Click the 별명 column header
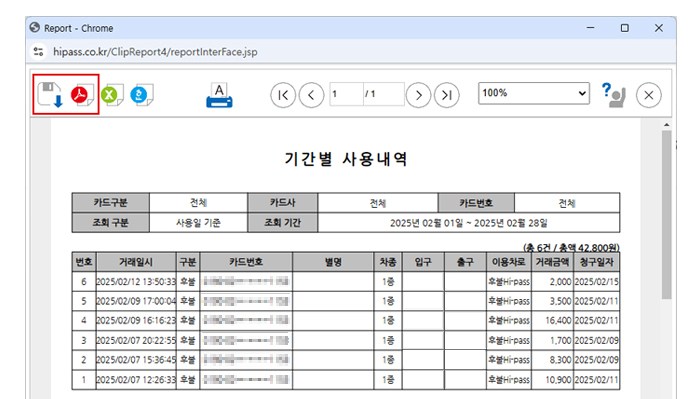Screen dimensions: 700x399 [333, 262]
